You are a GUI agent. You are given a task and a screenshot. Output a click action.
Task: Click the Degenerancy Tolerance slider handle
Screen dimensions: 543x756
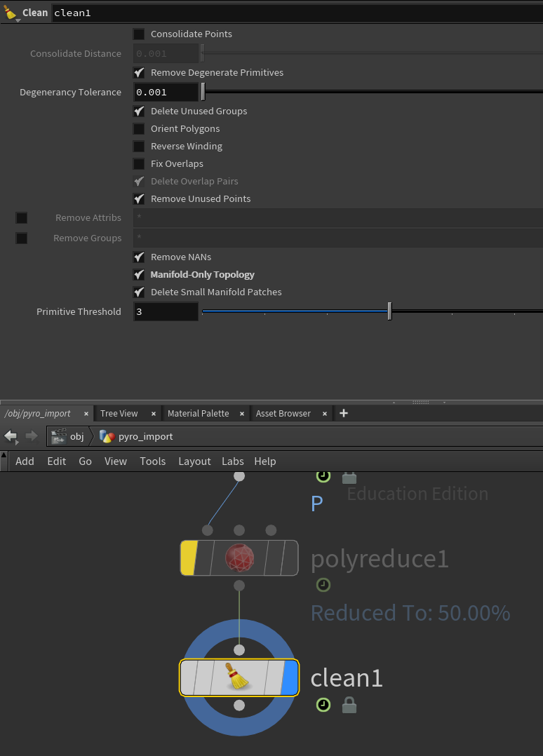coord(203,92)
